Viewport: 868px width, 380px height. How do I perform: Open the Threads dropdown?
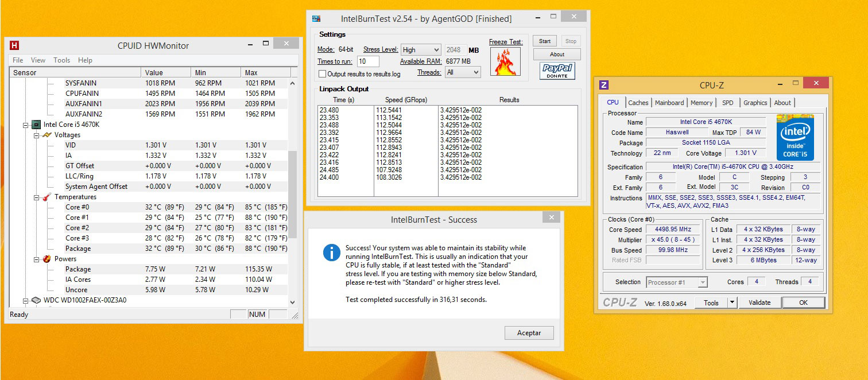463,72
